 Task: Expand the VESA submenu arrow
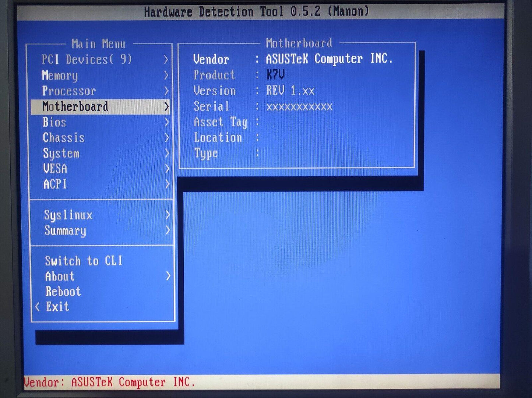[167, 169]
